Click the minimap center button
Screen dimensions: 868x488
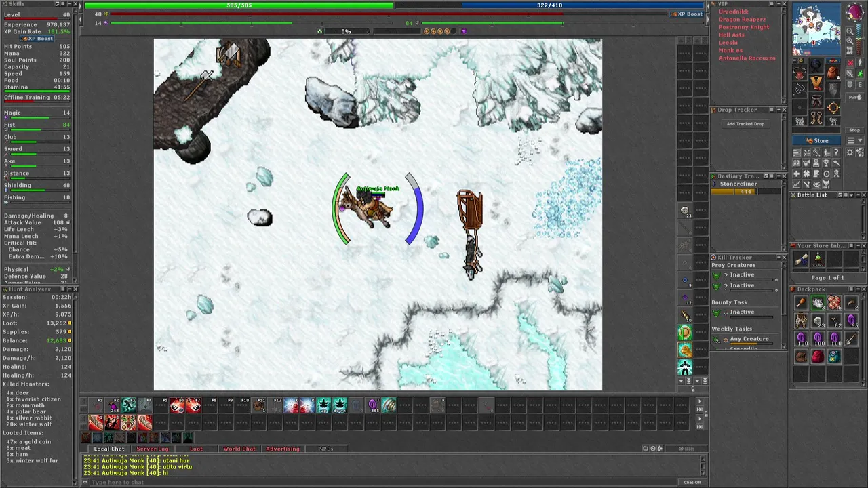[850, 50]
